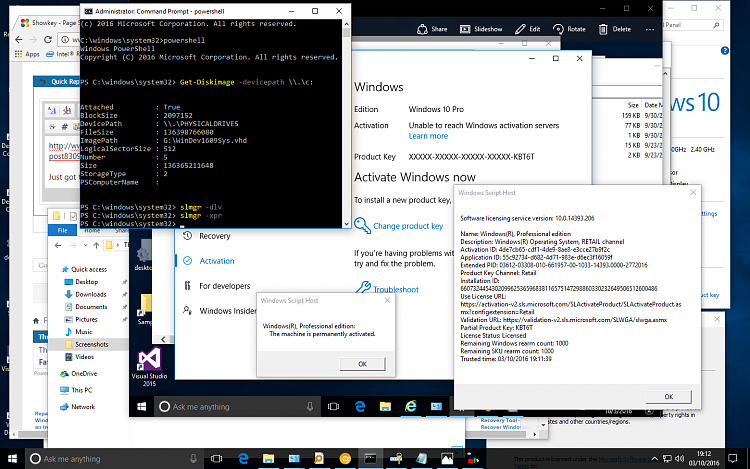Viewport: 750px width, 469px height.
Task: Switch to Command Prompt on the main taskbar
Action: point(370,459)
